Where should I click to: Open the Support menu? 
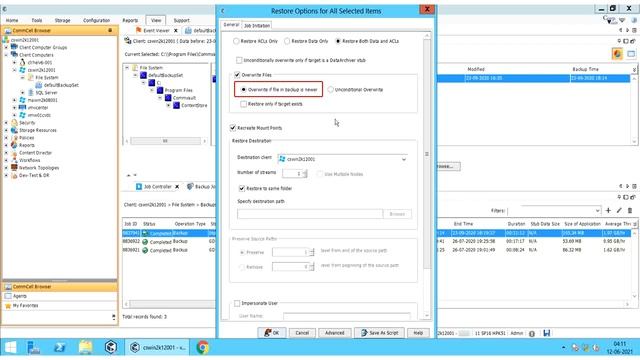[x=181, y=20]
